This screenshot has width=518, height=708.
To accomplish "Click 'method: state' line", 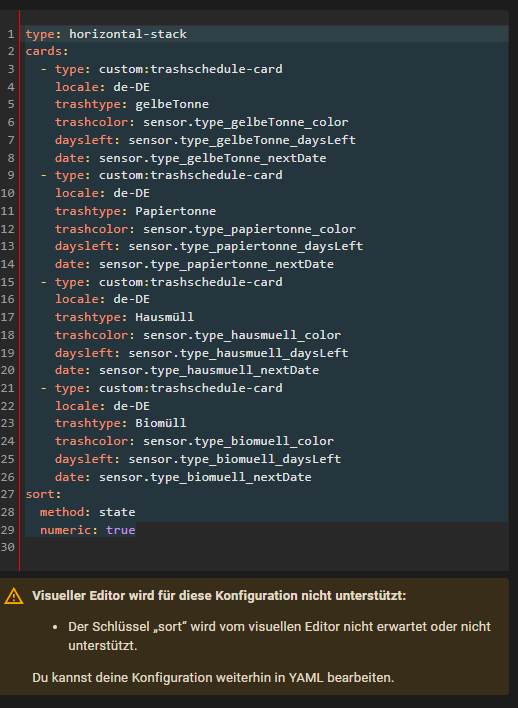I will point(88,512).
